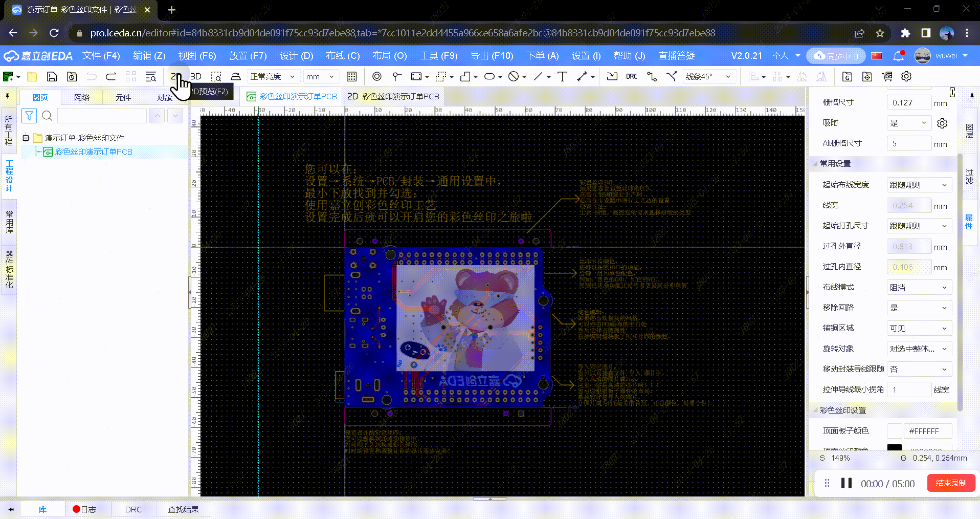Collapse the 彩色丝印设置 section
Screen dimensions: 980x519
click(x=815, y=410)
